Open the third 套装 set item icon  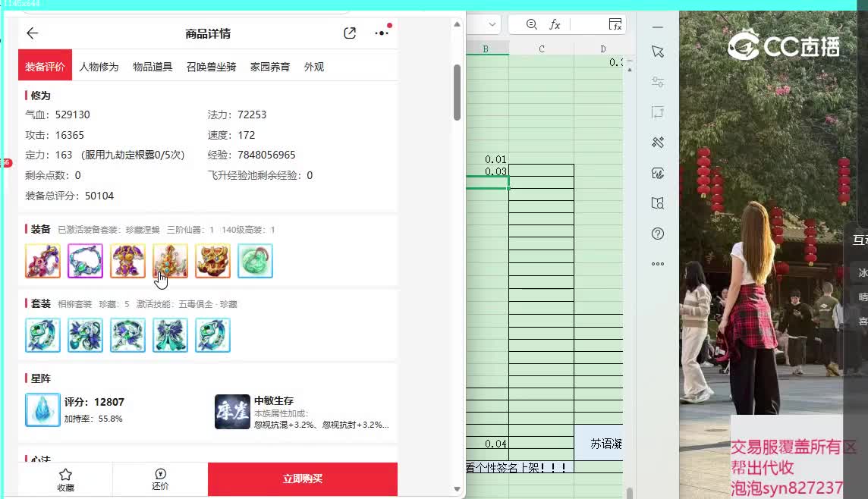point(128,334)
